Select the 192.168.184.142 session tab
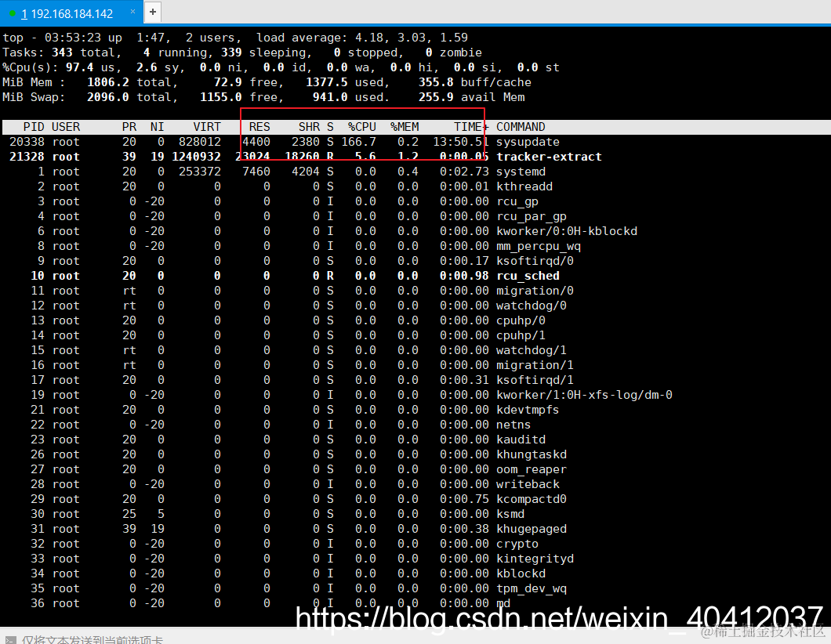This screenshot has height=644, width=831. tap(71, 13)
